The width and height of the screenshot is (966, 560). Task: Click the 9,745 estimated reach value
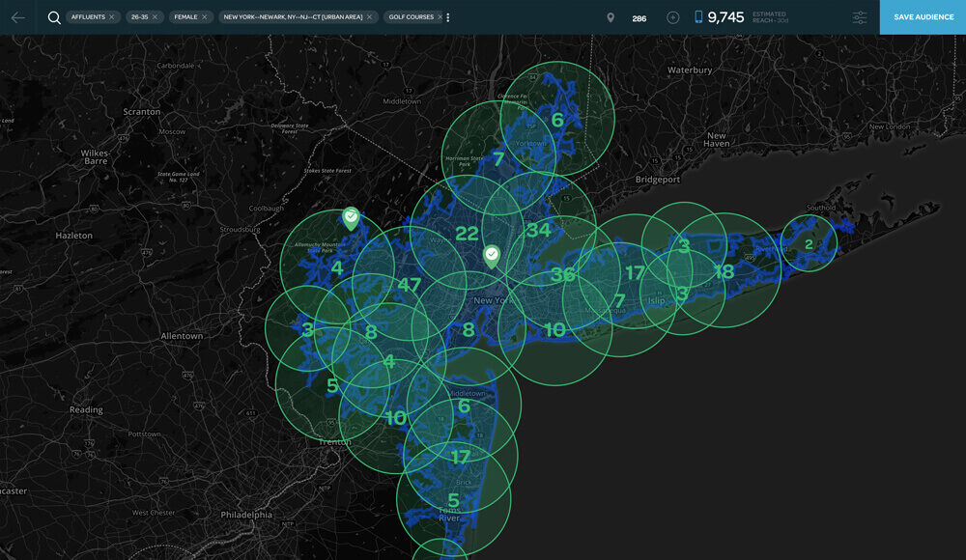pos(725,17)
